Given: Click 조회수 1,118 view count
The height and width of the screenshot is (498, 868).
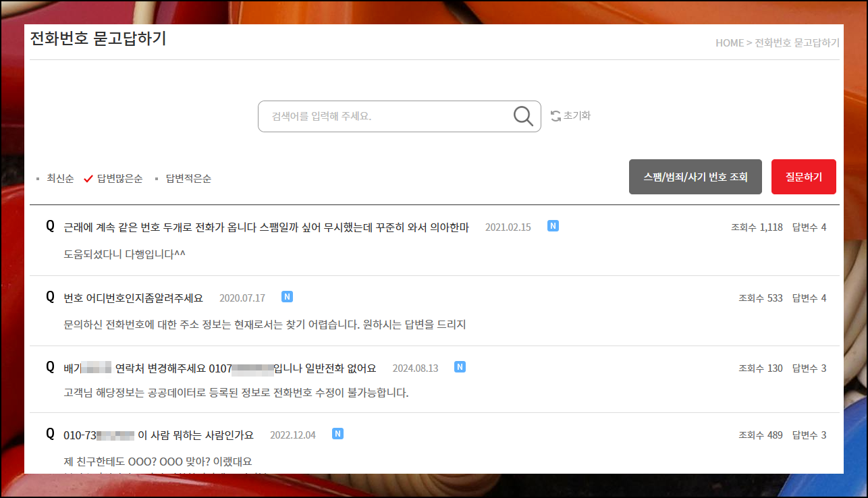Looking at the screenshot, I should (x=757, y=227).
